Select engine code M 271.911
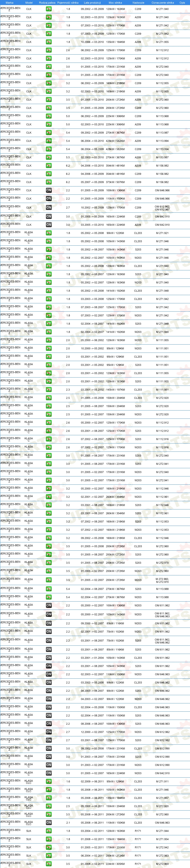This screenshot has width=190, height=868. [162, 781]
